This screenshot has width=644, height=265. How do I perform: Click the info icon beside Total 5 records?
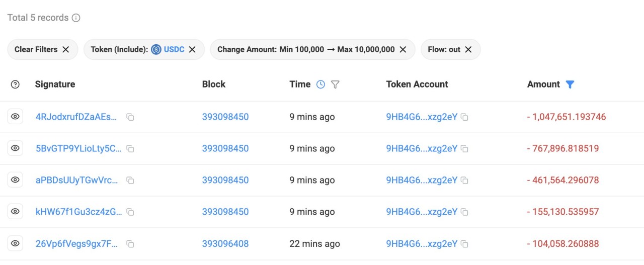[x=76, y=18]
